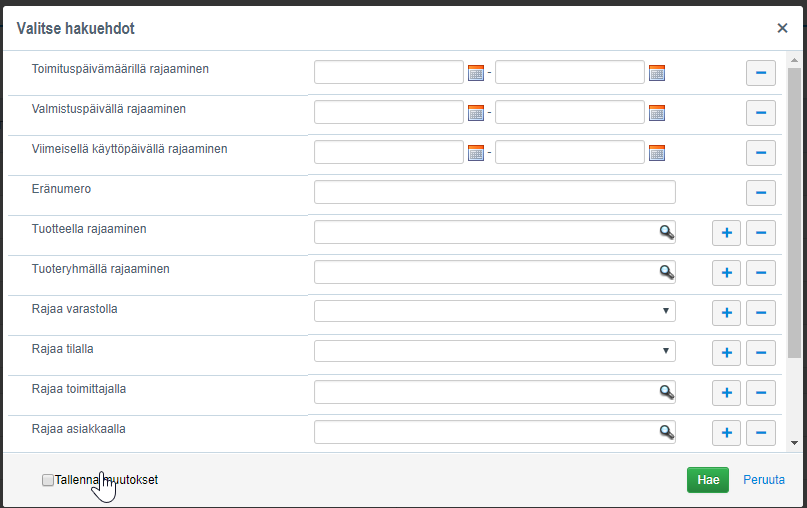
Task: Enable the Tallenna muutokset checkbox
Action: [48, 480]
